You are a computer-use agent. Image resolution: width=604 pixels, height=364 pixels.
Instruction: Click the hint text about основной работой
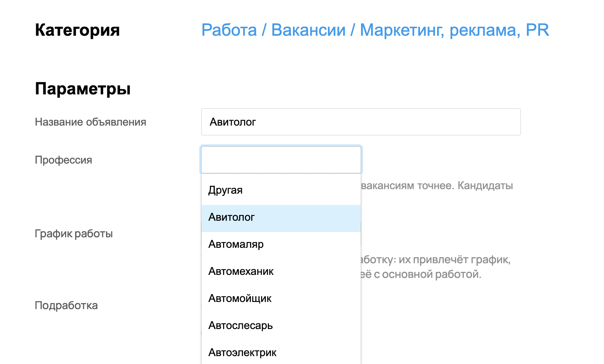pyautogui.click(x=420, y=275)
